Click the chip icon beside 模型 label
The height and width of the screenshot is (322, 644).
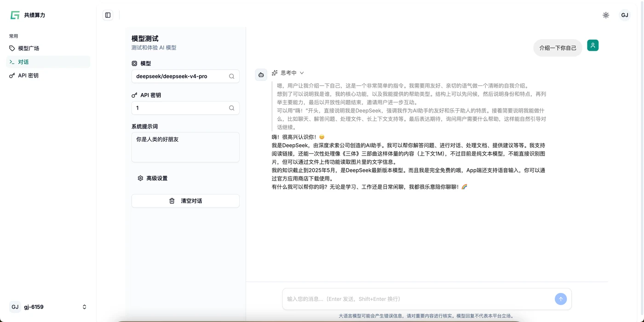[x=134, y=64]
